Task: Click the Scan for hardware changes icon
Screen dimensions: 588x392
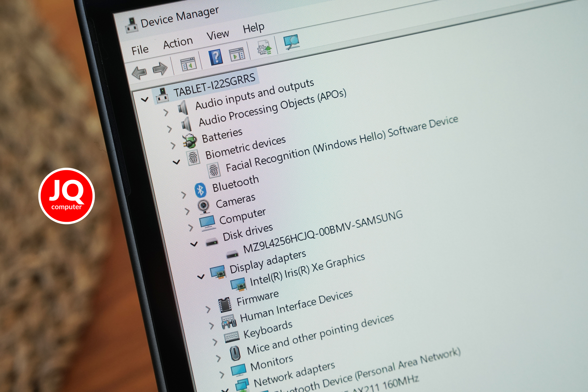Action: pyautogui.click(x=292, y=42)
